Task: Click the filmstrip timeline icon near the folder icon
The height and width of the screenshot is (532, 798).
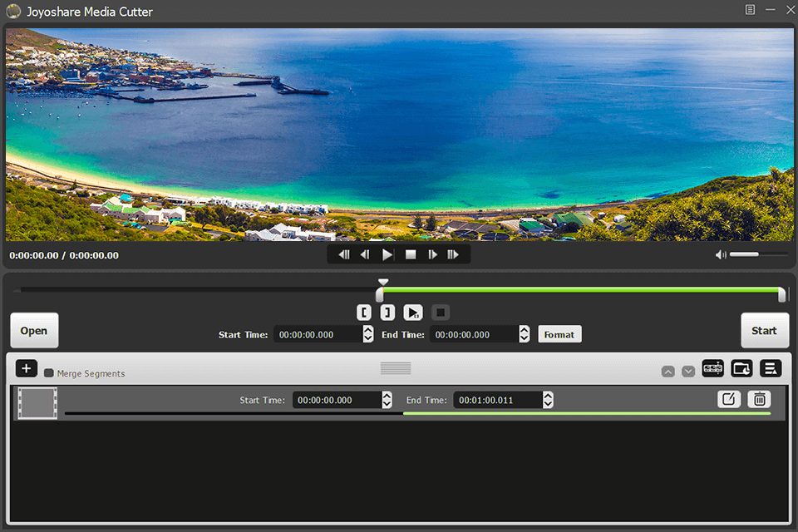Action: [712, 368]
